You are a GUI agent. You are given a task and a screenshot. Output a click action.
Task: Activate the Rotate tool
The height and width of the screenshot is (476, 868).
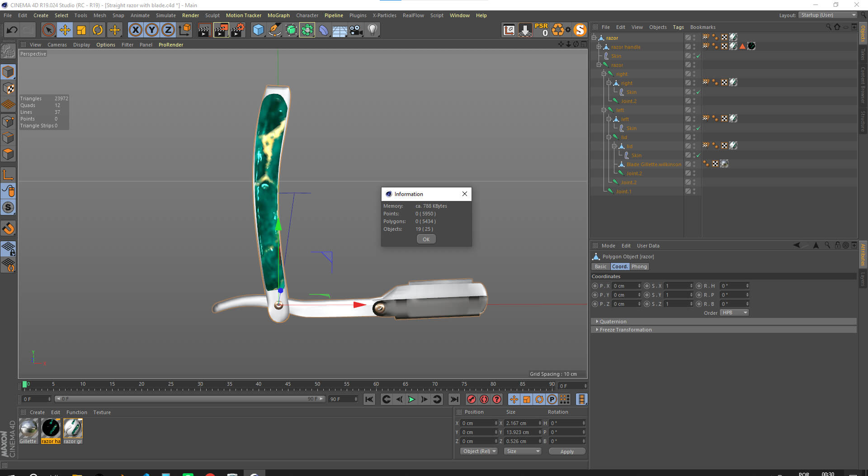coord(98,30)
